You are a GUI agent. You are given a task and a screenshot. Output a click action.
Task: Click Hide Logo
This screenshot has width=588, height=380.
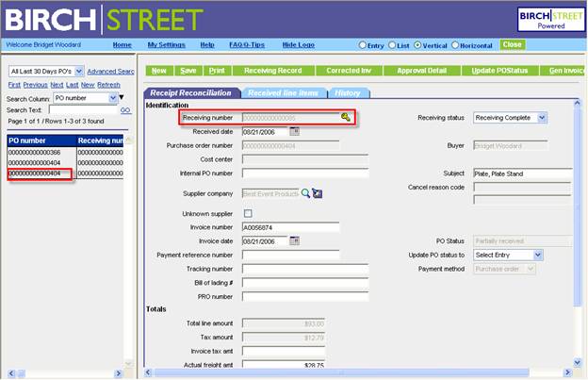298,45
